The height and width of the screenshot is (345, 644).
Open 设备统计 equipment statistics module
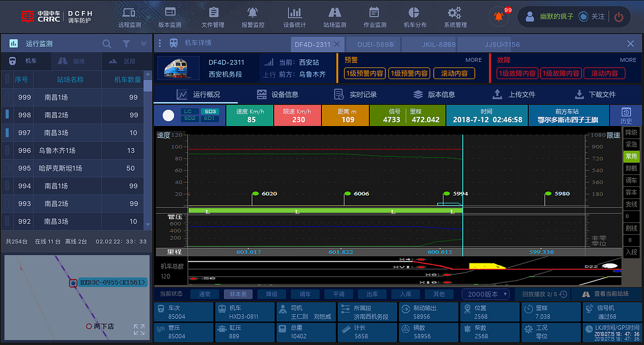294,17
